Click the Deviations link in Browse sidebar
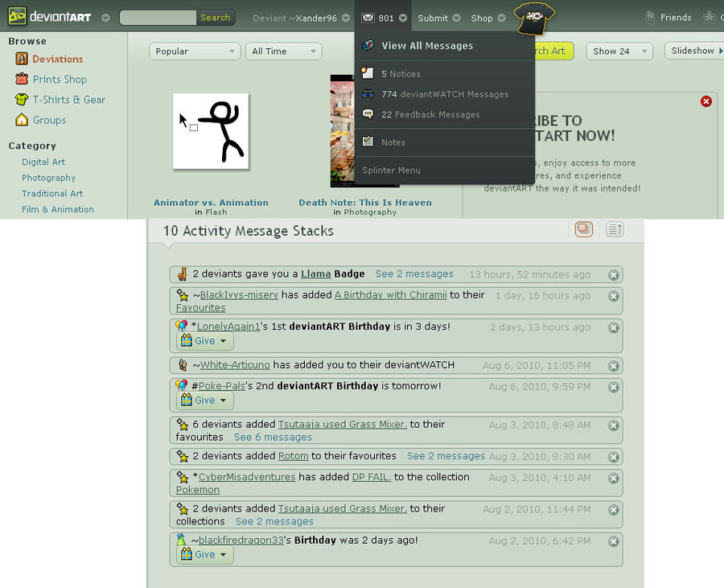The image size is (724, 588). click(58, 59)
